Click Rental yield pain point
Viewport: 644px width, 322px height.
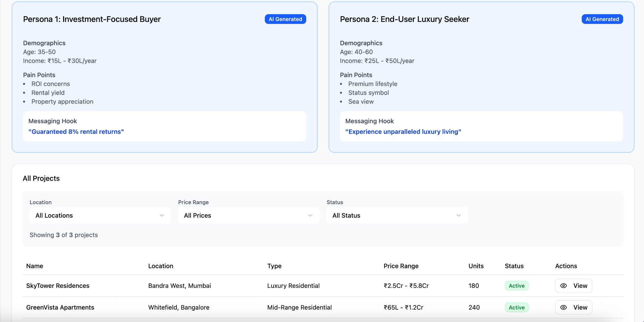48,93
